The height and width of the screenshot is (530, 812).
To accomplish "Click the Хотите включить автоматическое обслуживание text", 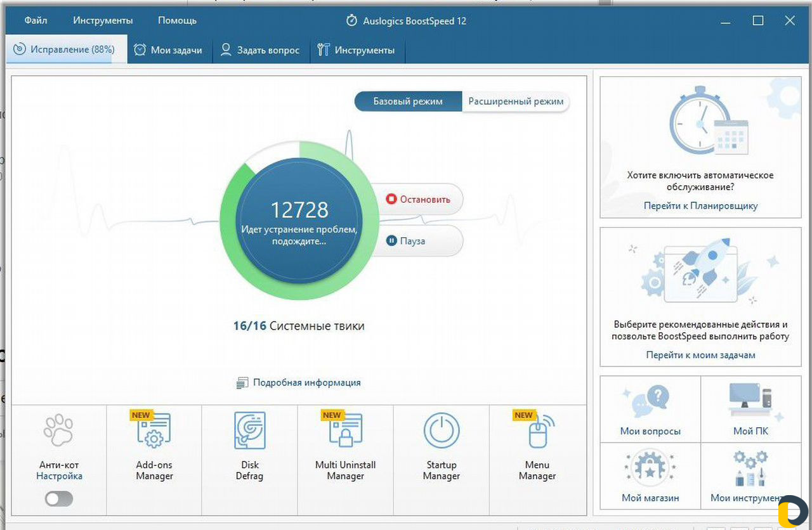I will point(700,181).
